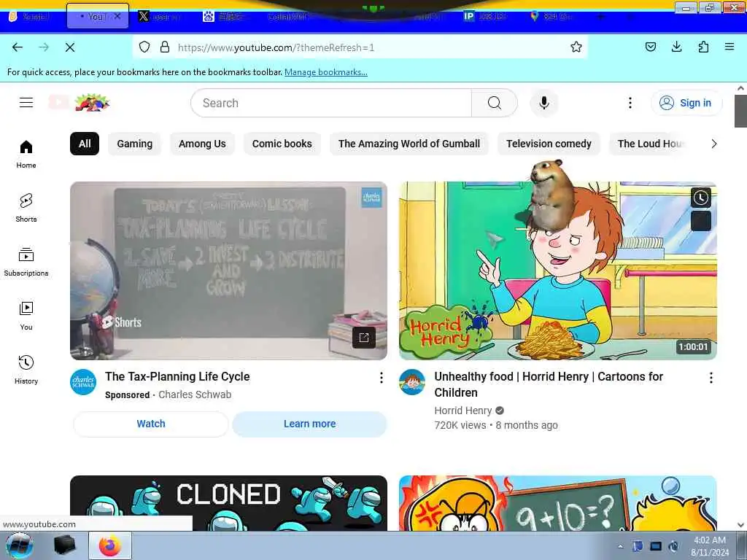Open History in sidebar
This screenshot has width=747, height=560.
pyautogui.click(x=26, y=370)
